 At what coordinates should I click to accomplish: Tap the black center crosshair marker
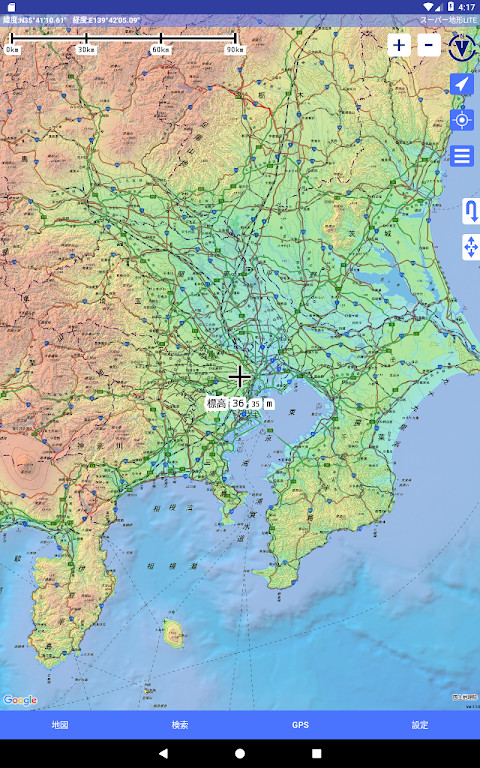click(240, 377)
